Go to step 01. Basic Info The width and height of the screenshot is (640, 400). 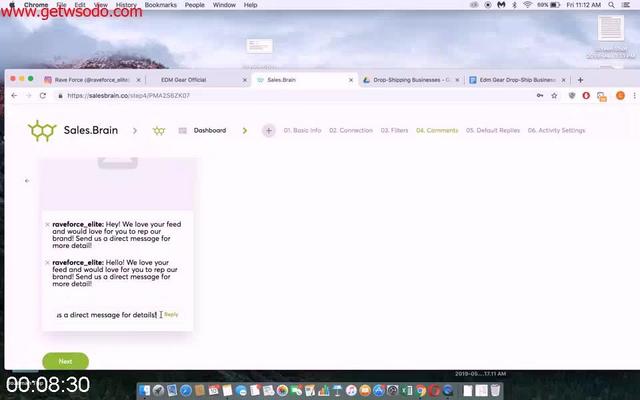pos(302,131)
